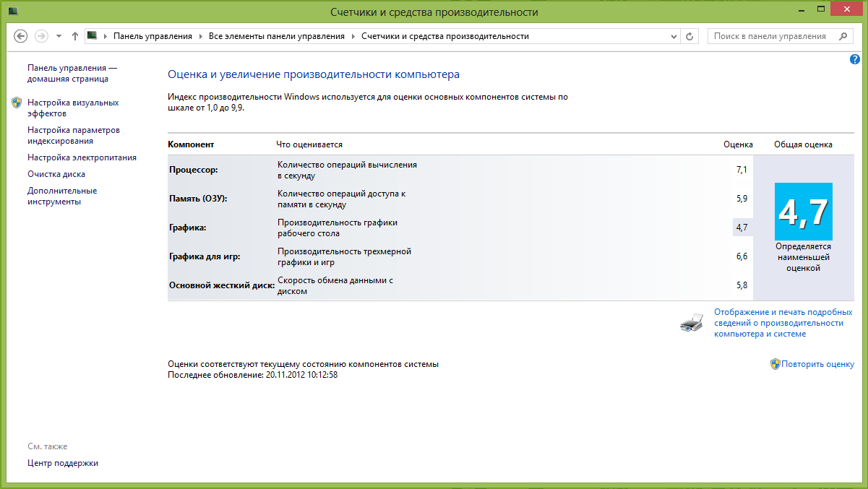This screenshot has height=489, width=868.
Task: Click the processor score 7,1
Action: 742,170
